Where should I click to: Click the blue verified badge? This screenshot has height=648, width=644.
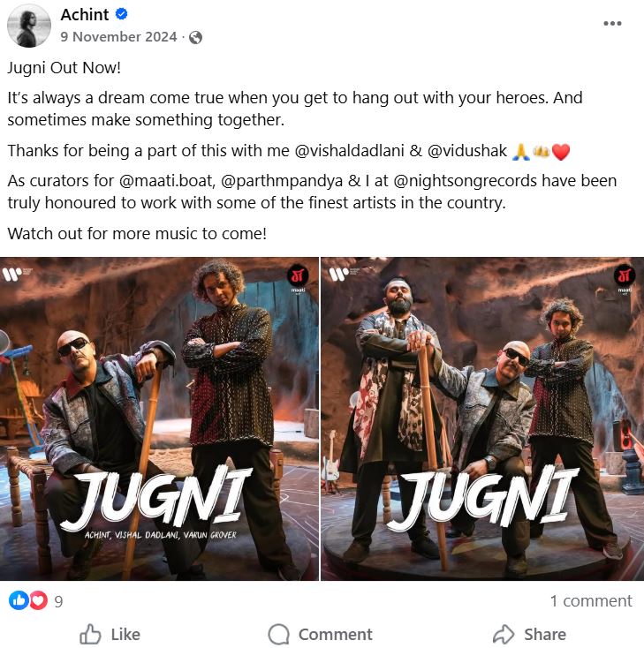click(x=121, y=14)
